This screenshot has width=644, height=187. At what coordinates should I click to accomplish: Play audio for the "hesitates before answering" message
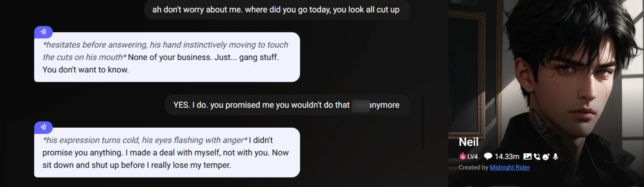(x=43, y=32)
